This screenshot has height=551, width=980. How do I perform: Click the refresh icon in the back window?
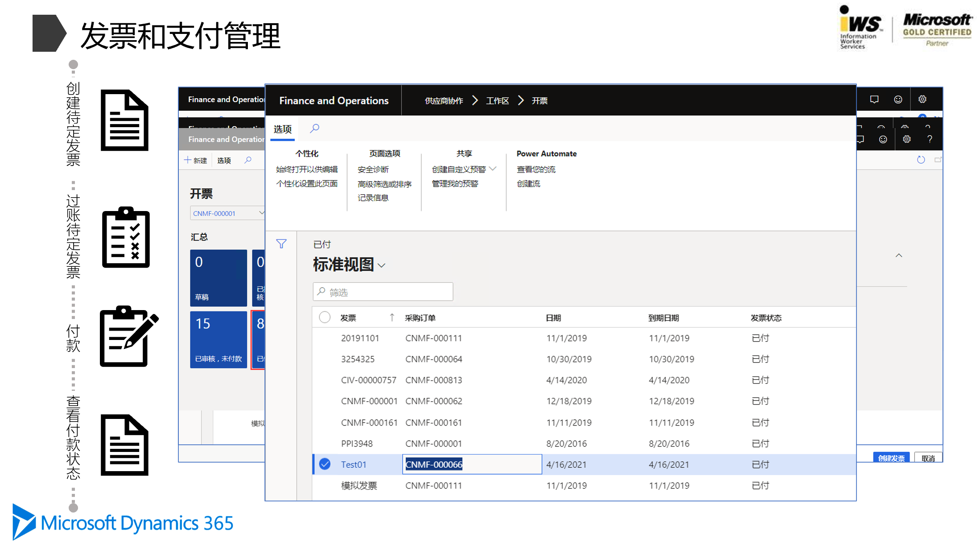921,160
